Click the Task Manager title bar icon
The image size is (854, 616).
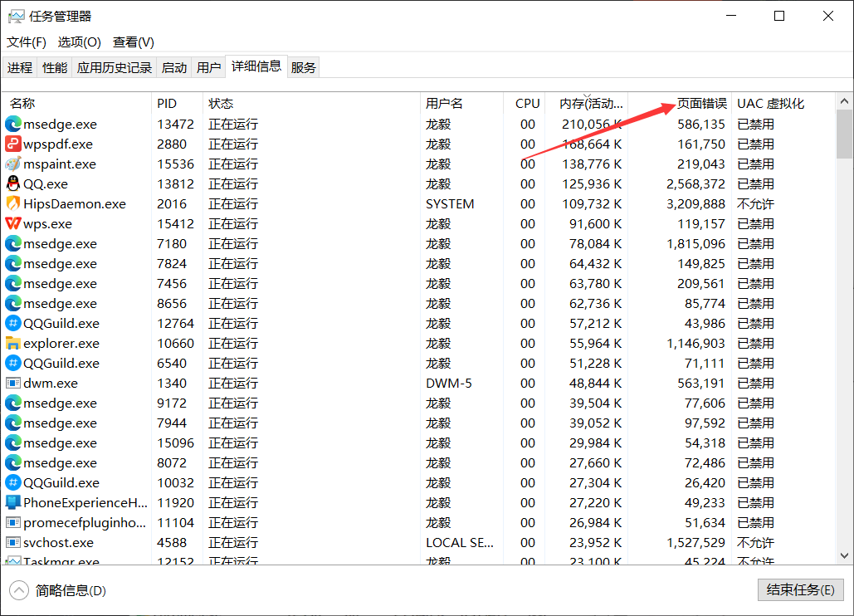(x=17, y=17)
